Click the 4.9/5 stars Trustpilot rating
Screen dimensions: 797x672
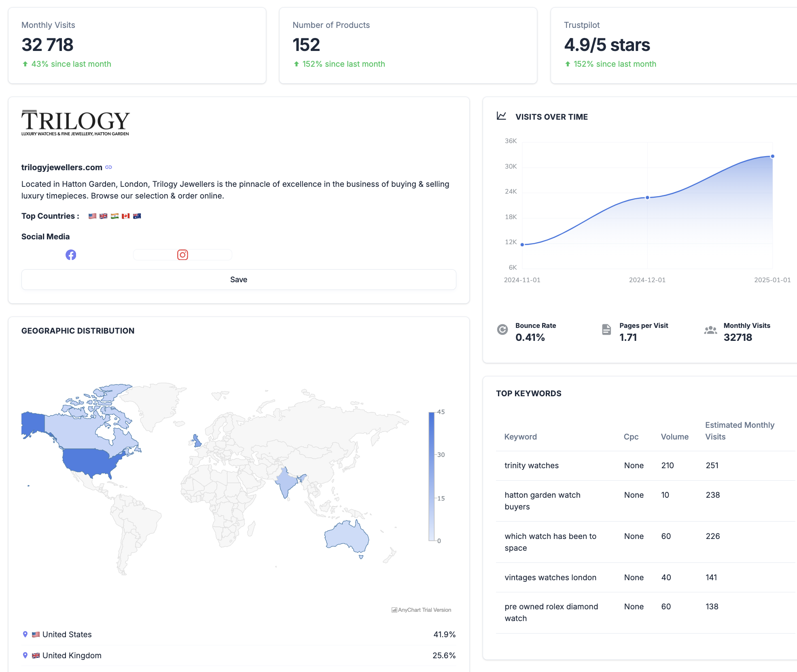pyautogui.click(x=607, y=44)
